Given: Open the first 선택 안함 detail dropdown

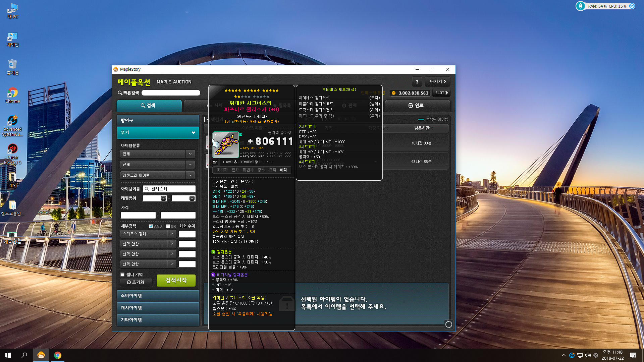Looking at the screenshot, I should click(148, 244).
